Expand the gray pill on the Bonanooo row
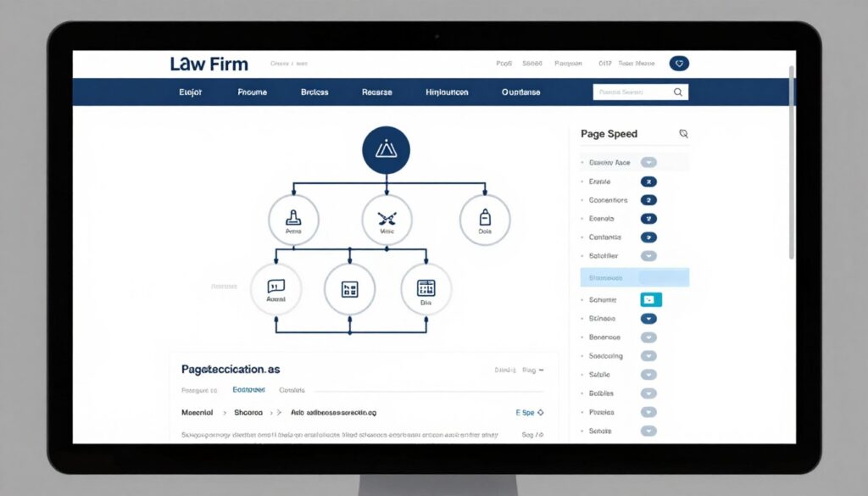This screenshot has height=496, width=868. click(648, 337)
